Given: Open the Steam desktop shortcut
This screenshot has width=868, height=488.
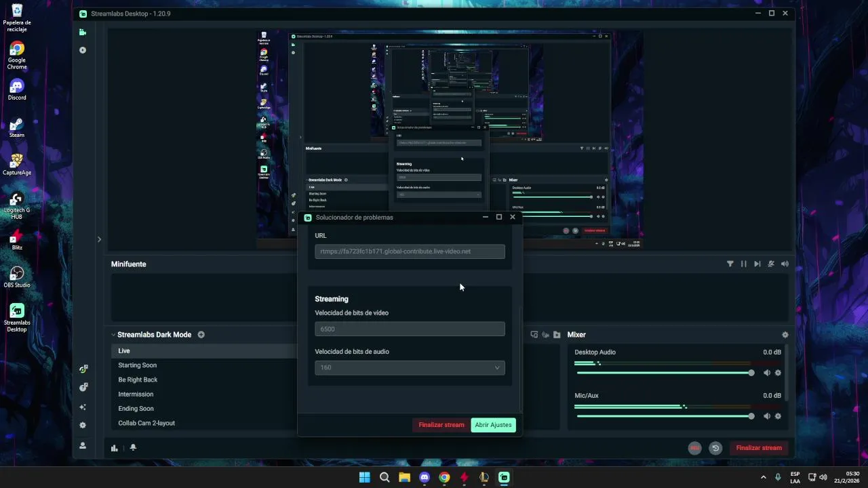Looking at the screenshot, I should tap(17, 127).
